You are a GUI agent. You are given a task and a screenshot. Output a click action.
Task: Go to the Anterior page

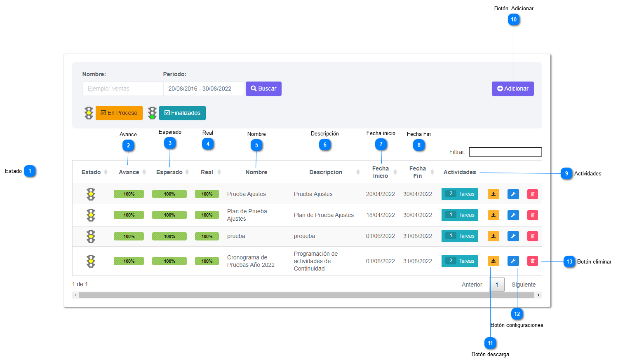pyautogui.click(x=472, y=285)
